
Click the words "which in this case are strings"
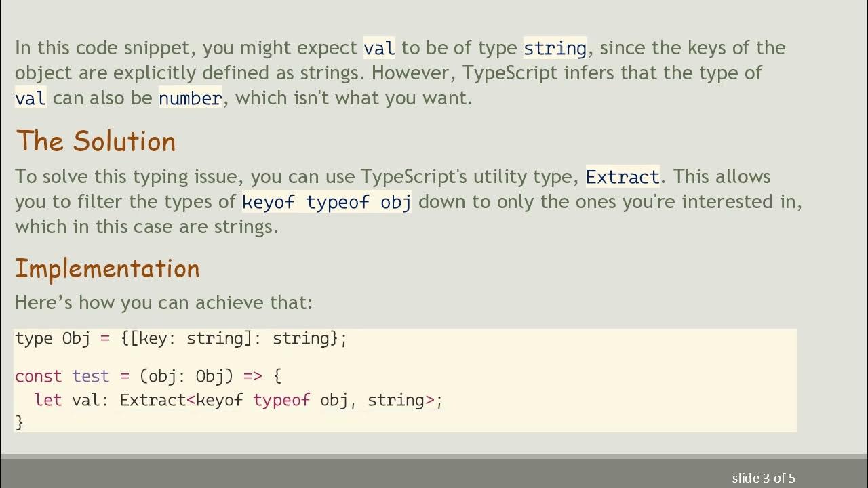point(146,226)
